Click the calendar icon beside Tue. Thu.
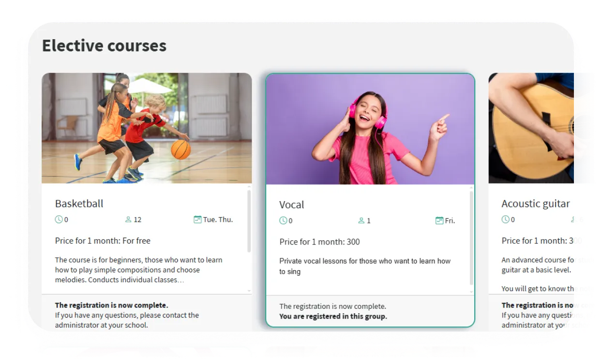This screenshot has width=601, height=364. (197, 219)
